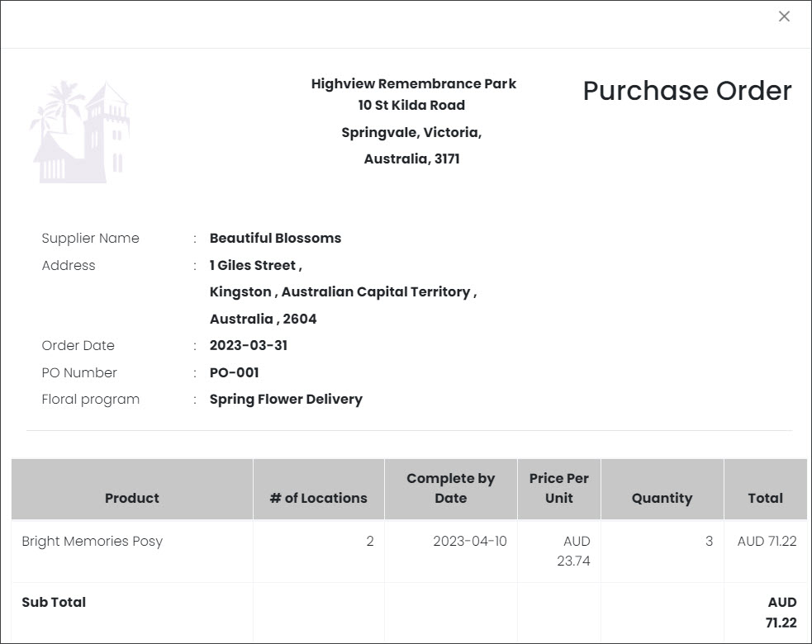
Task: Click the Price Per Unit column header
Action: coord(558,489)
